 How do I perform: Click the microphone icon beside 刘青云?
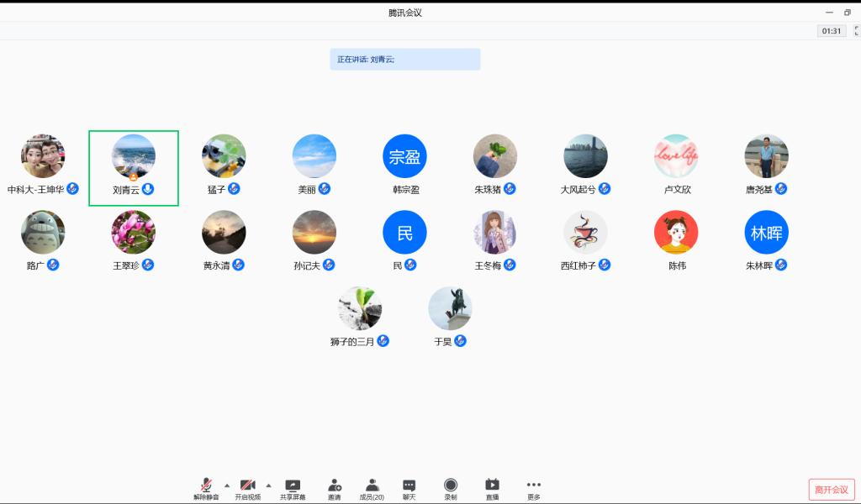click(148, 189)
